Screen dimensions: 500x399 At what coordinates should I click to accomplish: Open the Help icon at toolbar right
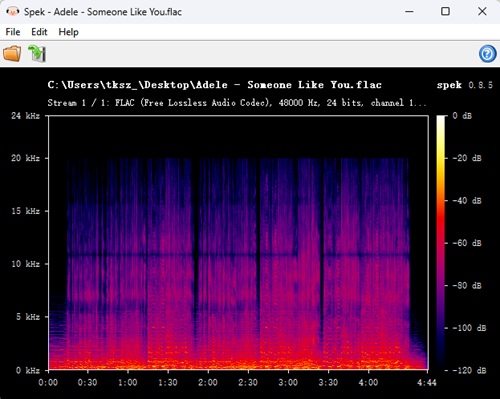(488, 54)
